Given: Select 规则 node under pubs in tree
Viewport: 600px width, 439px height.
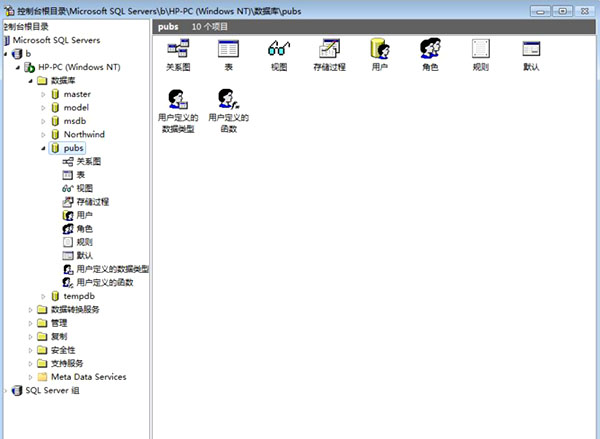Looking at the screenshot, I should pos(85,242).
